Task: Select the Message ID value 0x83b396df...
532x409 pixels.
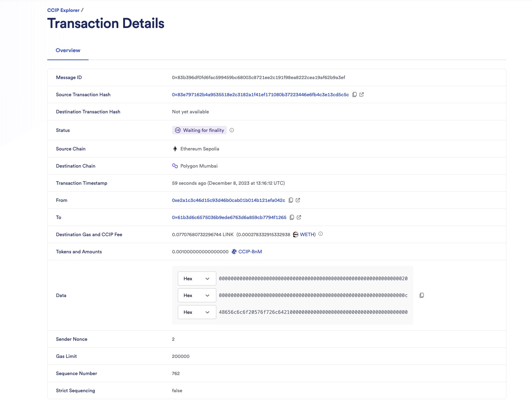Action: [x=259, y=77]
